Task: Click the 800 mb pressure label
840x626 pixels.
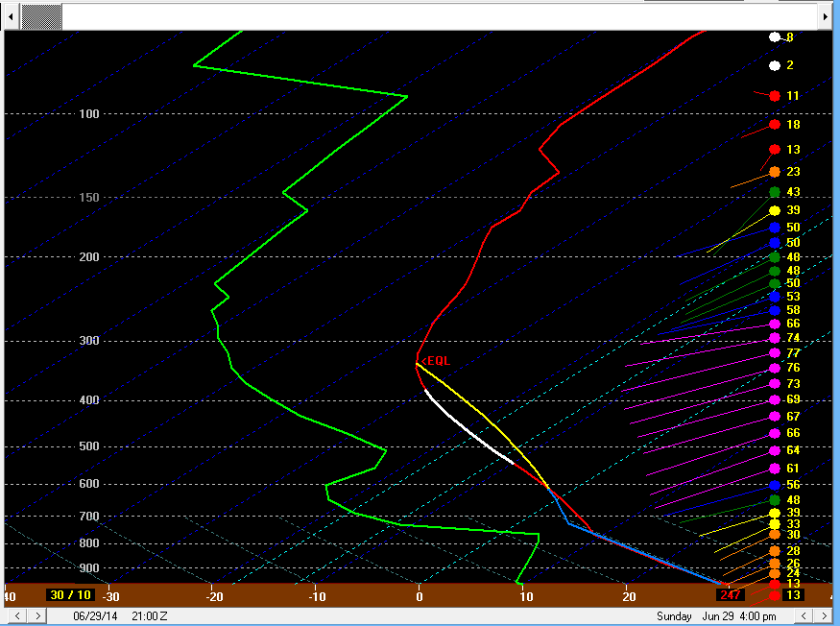Action: [89, 542]
